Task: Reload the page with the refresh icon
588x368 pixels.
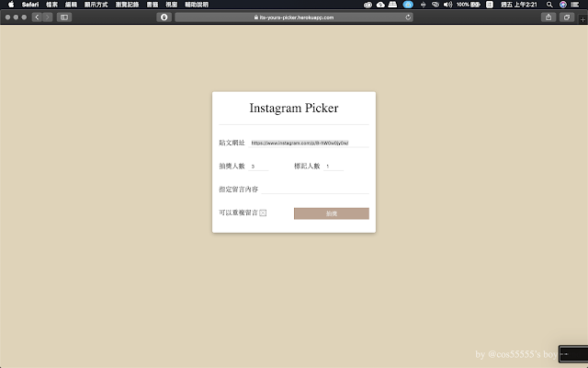Action: tap(408, 17)
